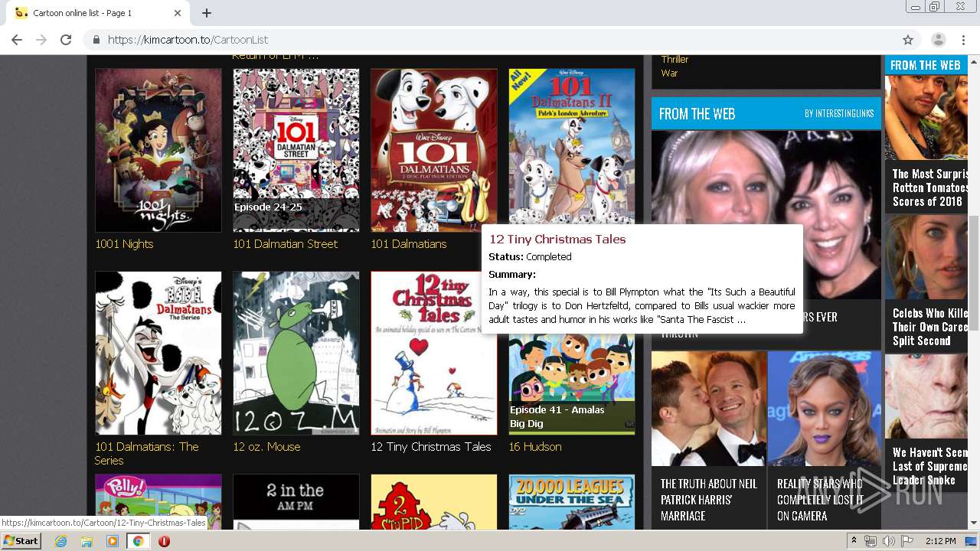Open the Chrome profile avatar menu

coord(938,40)
